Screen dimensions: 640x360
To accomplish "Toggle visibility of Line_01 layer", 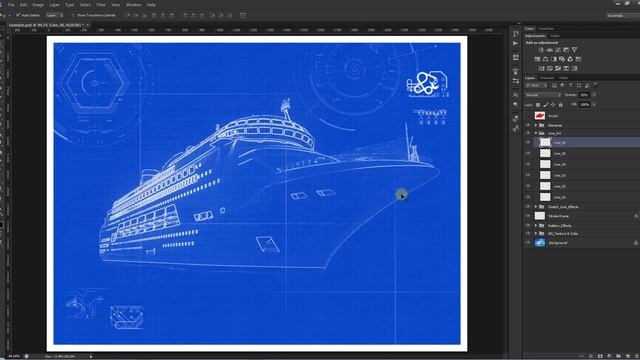I will pyautogui.click(x=528, y=197).
